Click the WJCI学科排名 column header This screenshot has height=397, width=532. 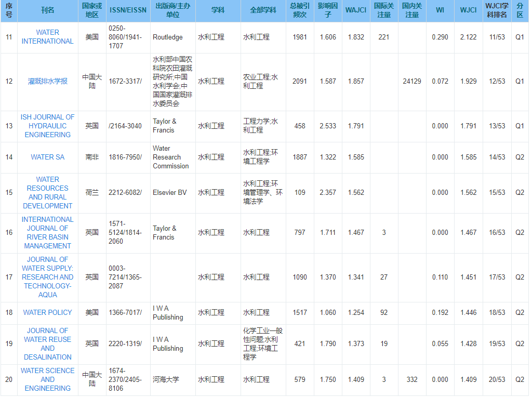497,10
